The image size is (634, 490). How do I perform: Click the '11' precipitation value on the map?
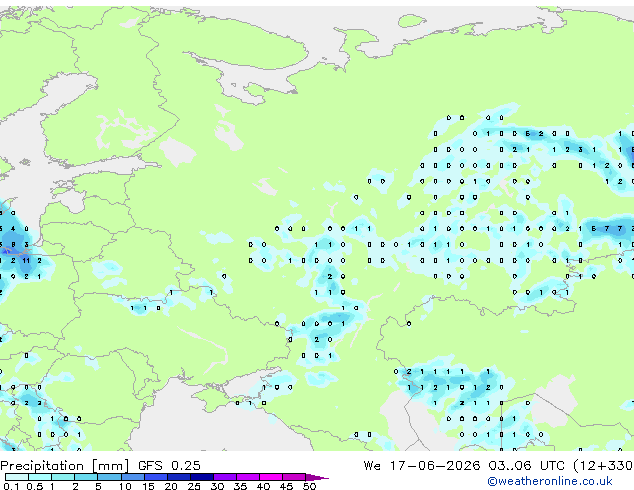point(26,261)
